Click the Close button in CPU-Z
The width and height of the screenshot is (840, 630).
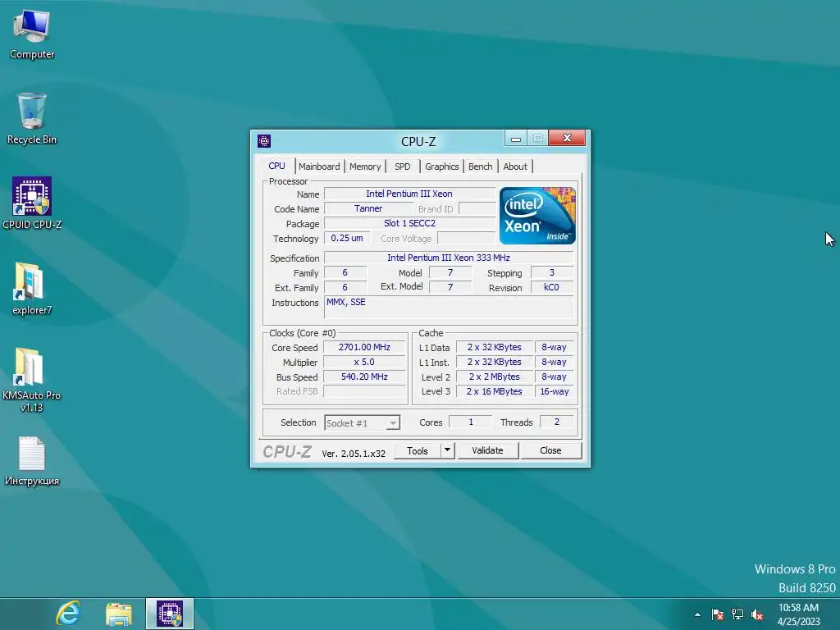point(550,450)
